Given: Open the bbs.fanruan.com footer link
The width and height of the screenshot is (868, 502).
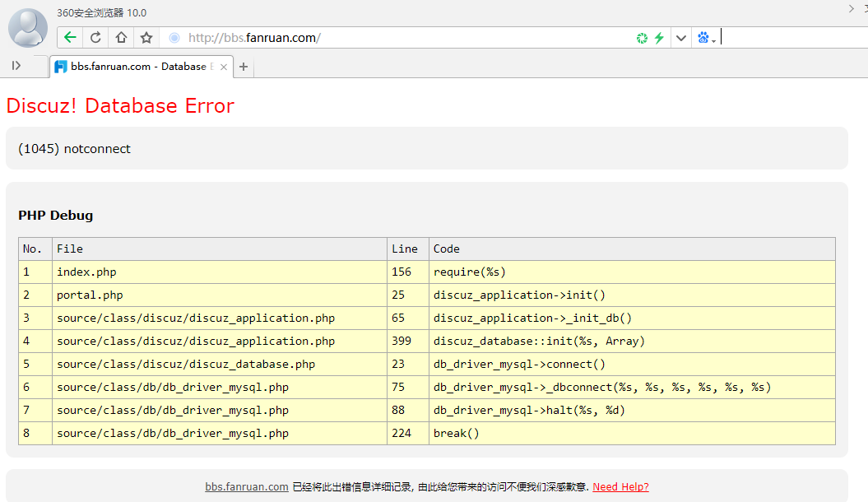Looking at the screenshot, I should [246, 487].
